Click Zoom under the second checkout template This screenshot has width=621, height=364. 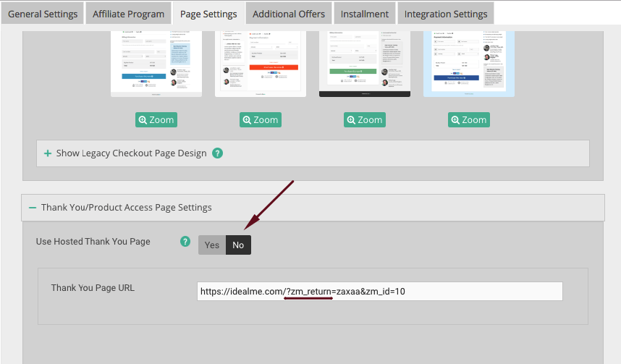click(x=260, y=119)
